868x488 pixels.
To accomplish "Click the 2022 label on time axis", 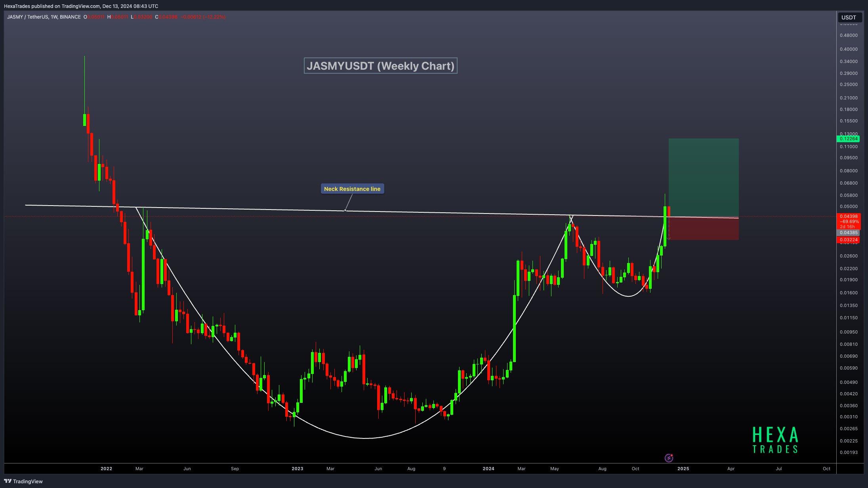I will tap(106, 469).
